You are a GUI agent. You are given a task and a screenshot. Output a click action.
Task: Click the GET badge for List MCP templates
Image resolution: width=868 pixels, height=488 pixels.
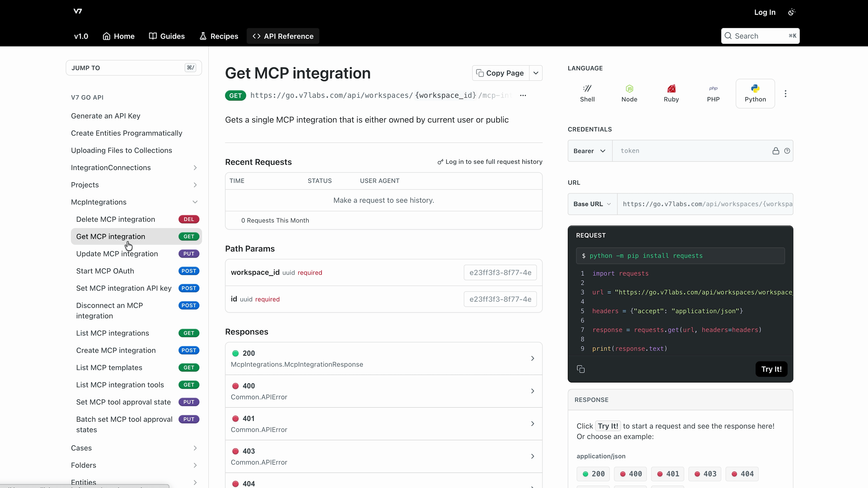click(x=189, y=367)
